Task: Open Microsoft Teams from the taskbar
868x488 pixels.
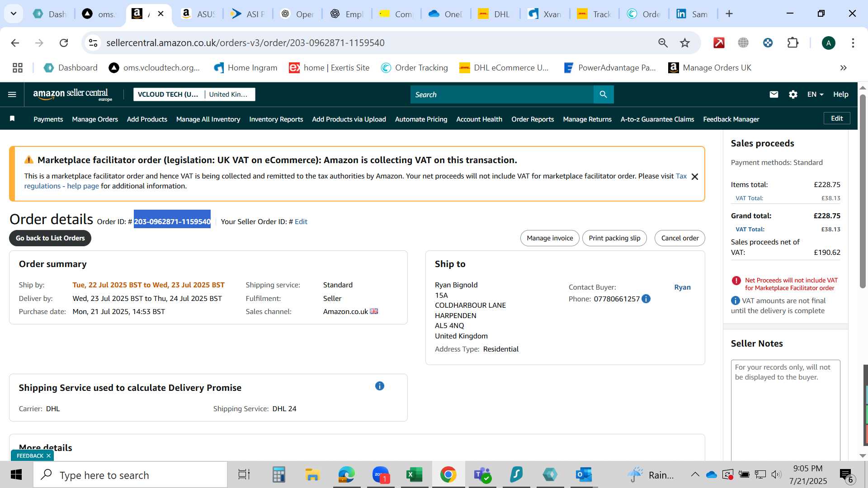Action: pyautogui.click(x=482, y=475)
